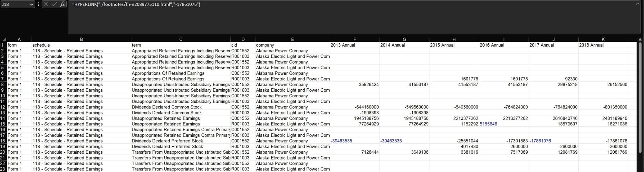The image size is (644, 172).
Task: Select 'Form 1' in row 23
Action: click(19, 169)
